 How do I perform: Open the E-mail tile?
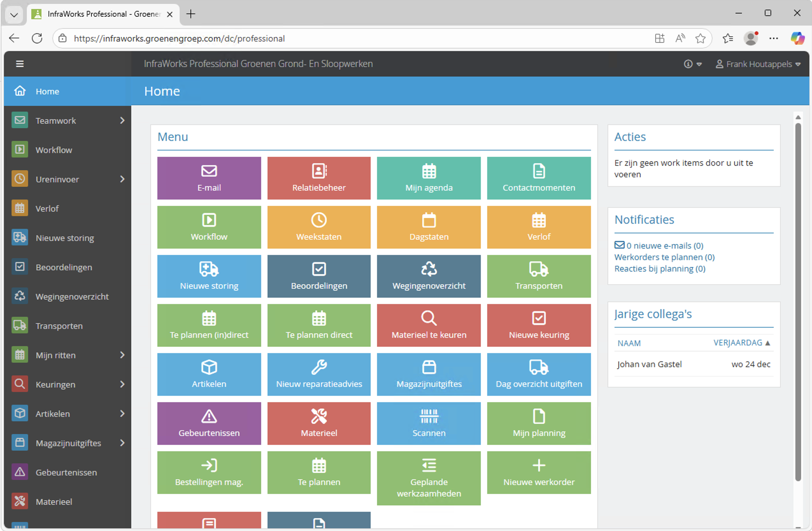point(209,178)
